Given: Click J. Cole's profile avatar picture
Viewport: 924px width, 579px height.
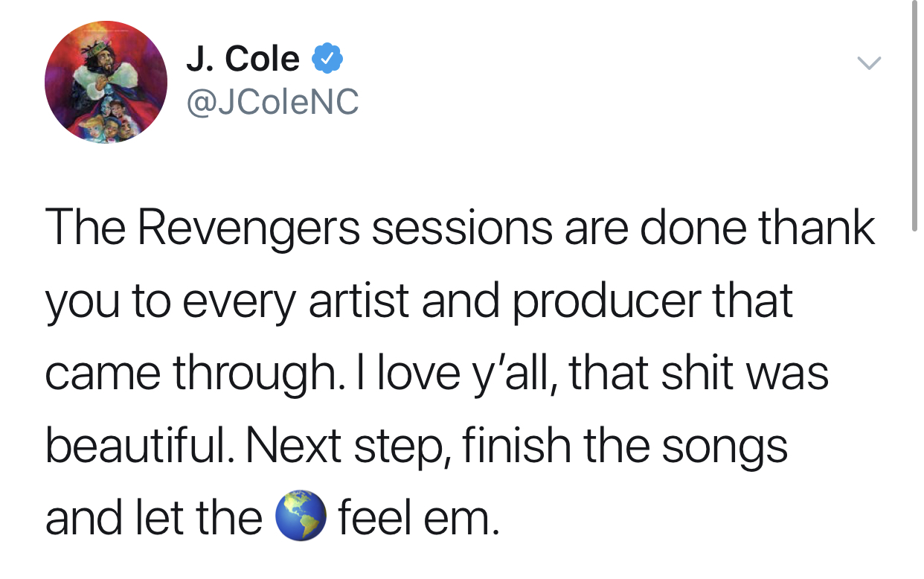Looking at the screenshot, I should tap(106, 82).
